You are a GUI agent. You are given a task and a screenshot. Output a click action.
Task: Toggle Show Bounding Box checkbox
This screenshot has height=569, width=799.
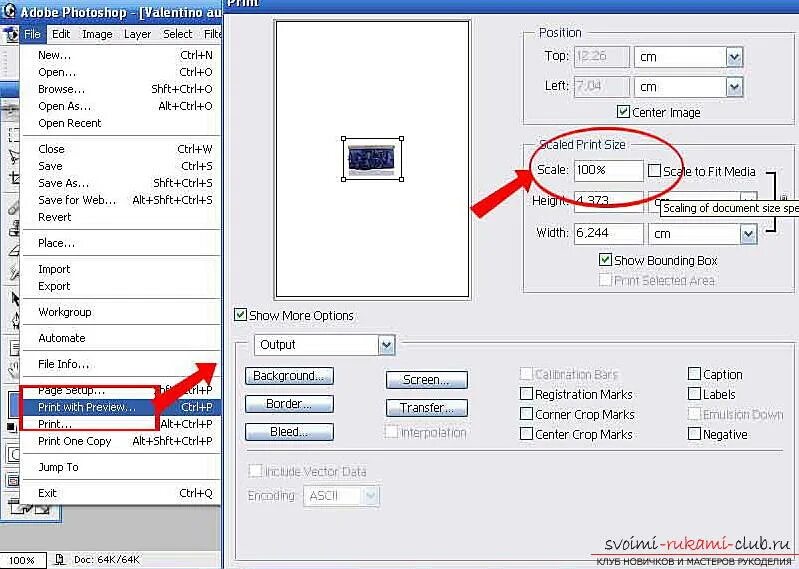[x=605, y=260]
